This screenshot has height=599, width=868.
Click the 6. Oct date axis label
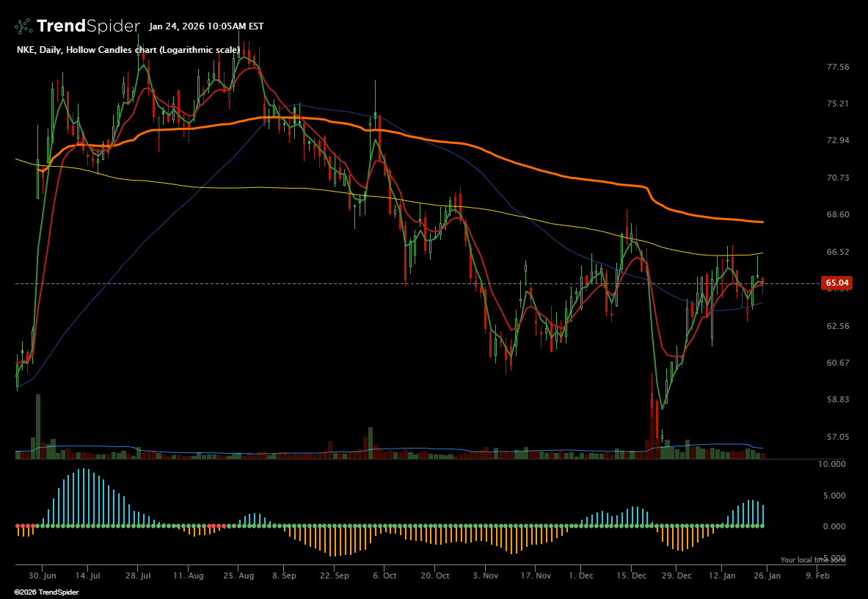tap(384, 576)
